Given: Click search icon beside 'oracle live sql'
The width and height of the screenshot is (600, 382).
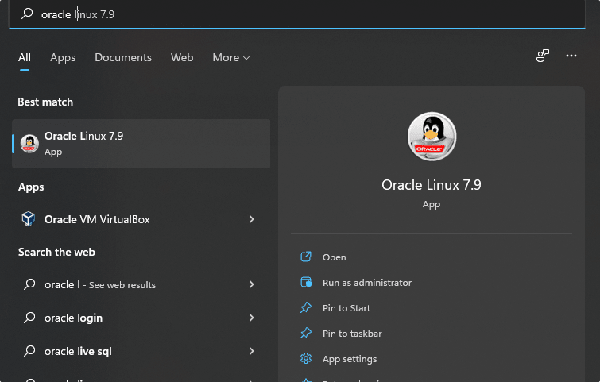Looking at the screenshot, I should click(29, 351).
